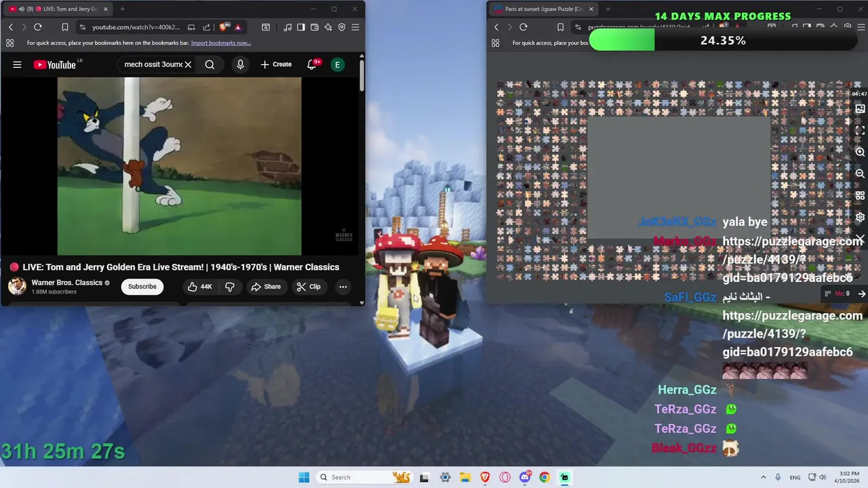The image size is (868, 488).
Task: Open Brave VPN shield icon
Action: coord(342,27)
